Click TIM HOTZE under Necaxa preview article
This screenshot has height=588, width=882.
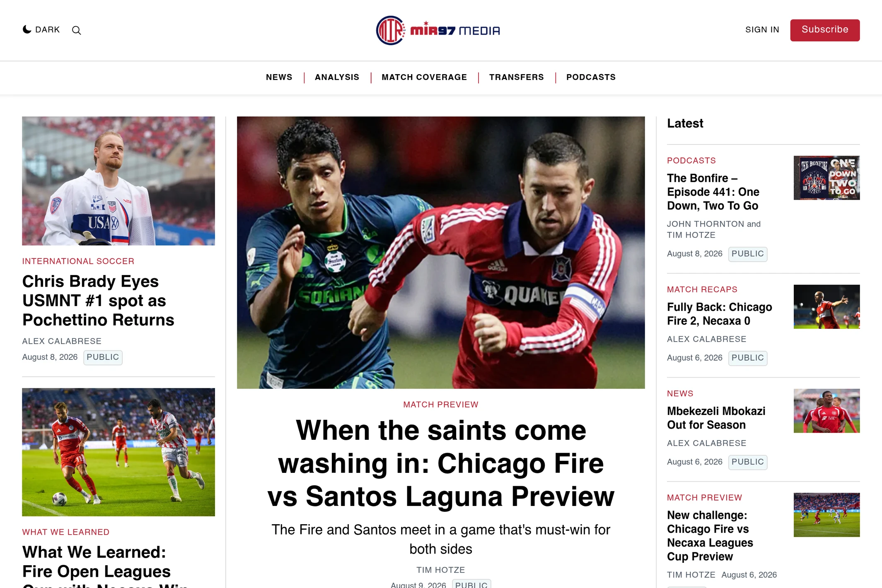pos(691,575)
